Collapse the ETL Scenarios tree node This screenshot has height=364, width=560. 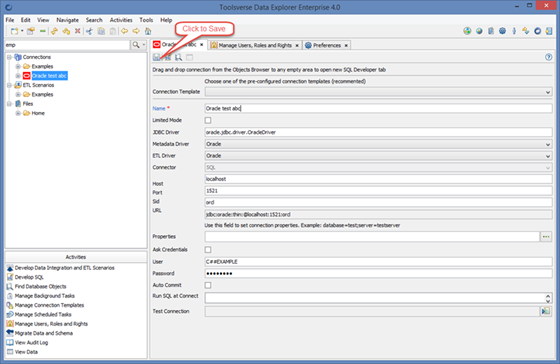click(x=9, y=85)
